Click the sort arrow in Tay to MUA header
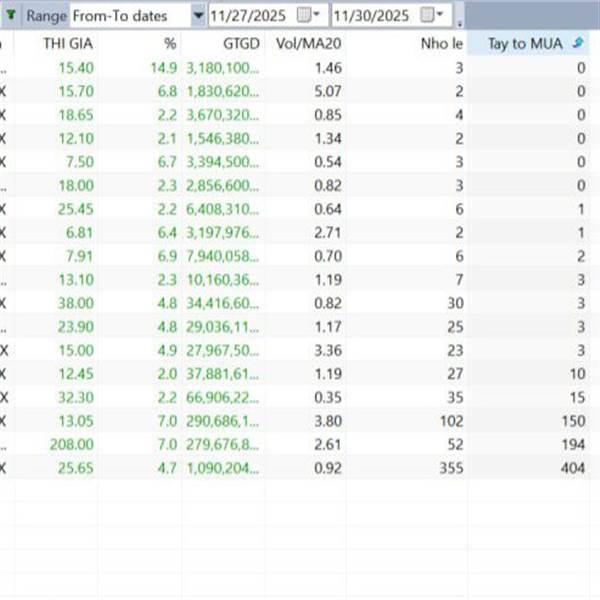This screenshot has height=600, width=600. click(579, 43)
